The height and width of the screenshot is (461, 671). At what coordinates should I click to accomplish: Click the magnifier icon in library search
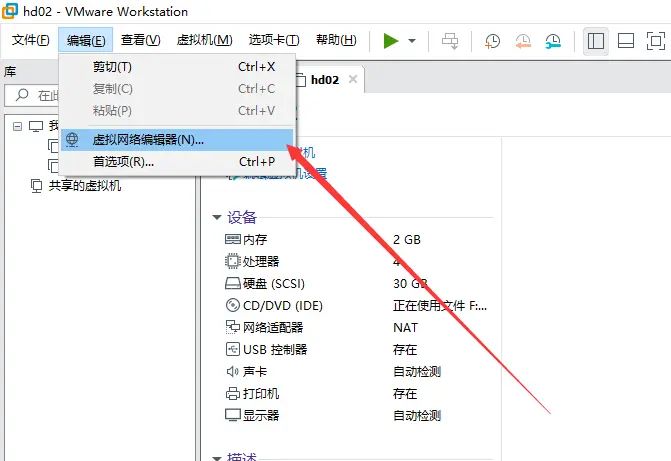(x=22, y=95)
